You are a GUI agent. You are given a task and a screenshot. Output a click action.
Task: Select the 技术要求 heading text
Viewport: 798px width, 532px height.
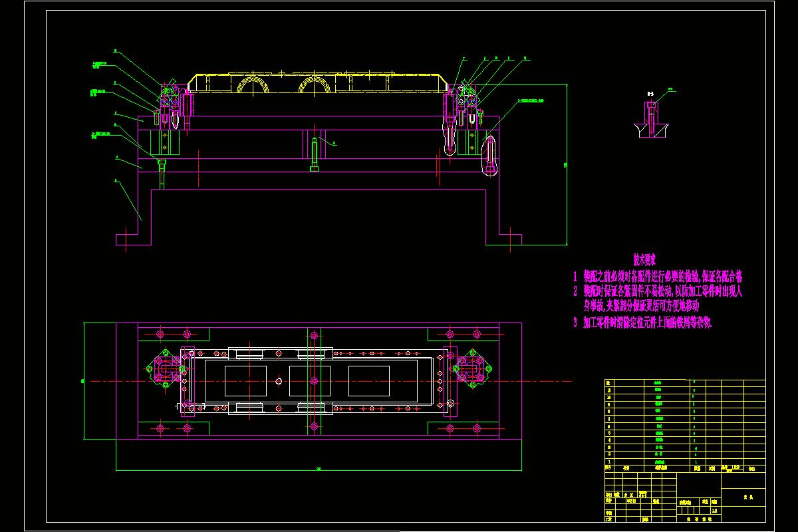(644, 259)
